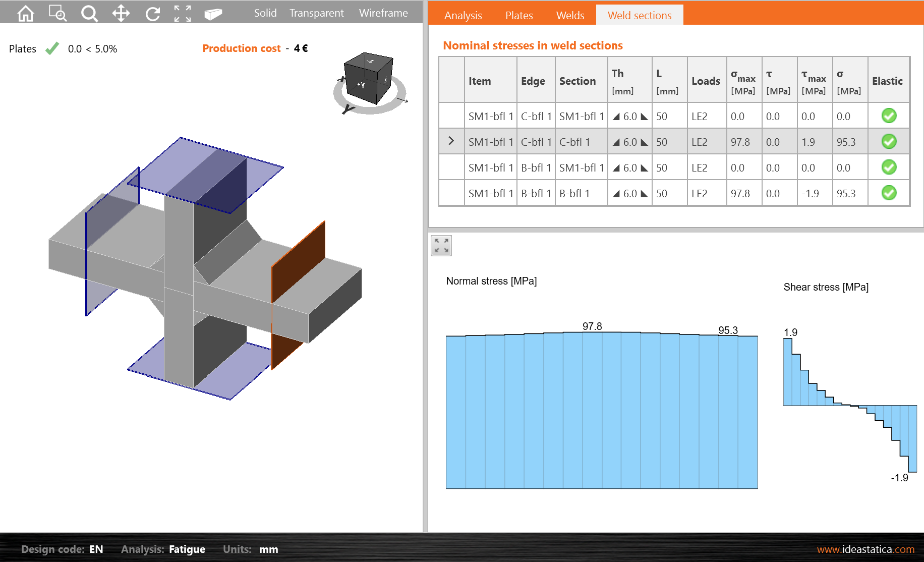Click the Home view icon
Image resolution: width=924 pixels, height=562 pixels.
(x=26, y=14)
